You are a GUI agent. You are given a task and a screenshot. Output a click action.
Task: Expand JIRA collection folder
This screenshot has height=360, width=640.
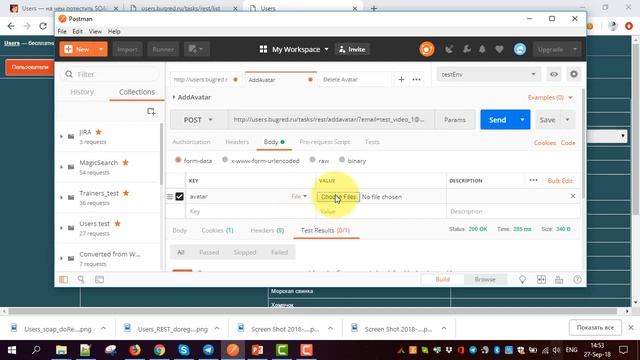62,136
